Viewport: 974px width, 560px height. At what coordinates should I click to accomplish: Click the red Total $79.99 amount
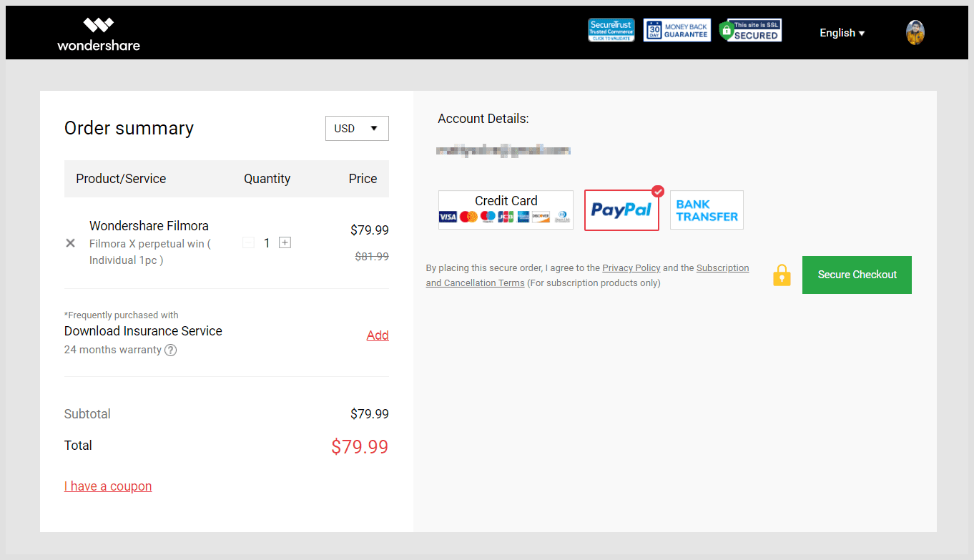[x=360, y=447]
